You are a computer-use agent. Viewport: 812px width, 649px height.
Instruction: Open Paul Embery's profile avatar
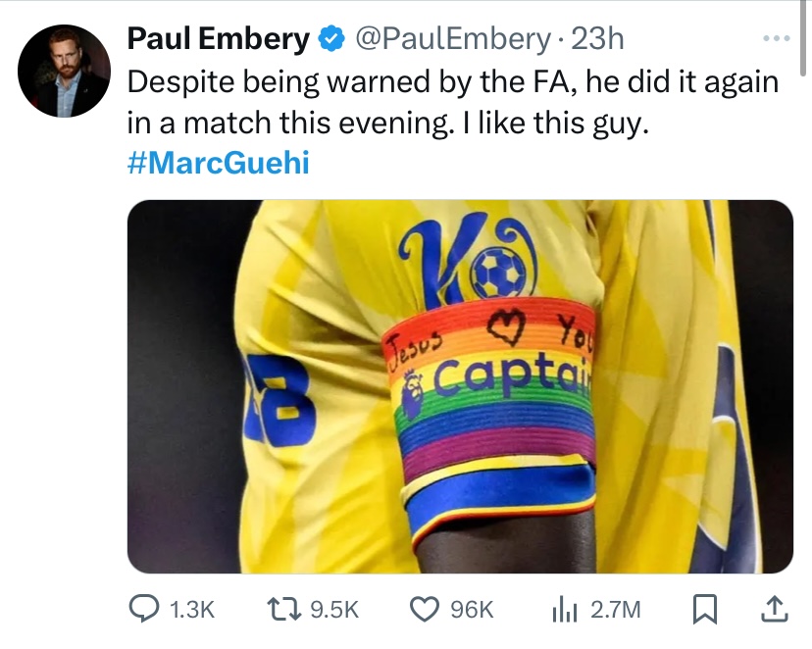click(65, 71)
